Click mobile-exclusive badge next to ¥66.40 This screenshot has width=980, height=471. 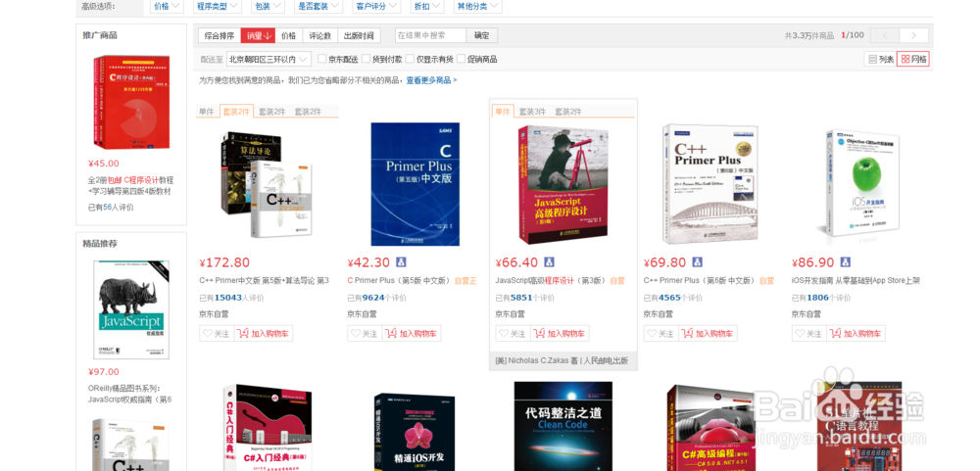coord(549,262)
